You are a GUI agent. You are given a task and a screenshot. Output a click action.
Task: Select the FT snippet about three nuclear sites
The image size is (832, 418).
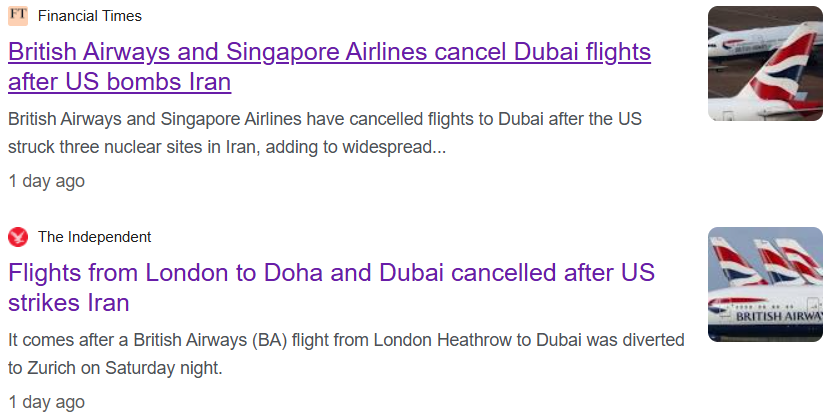325,133
